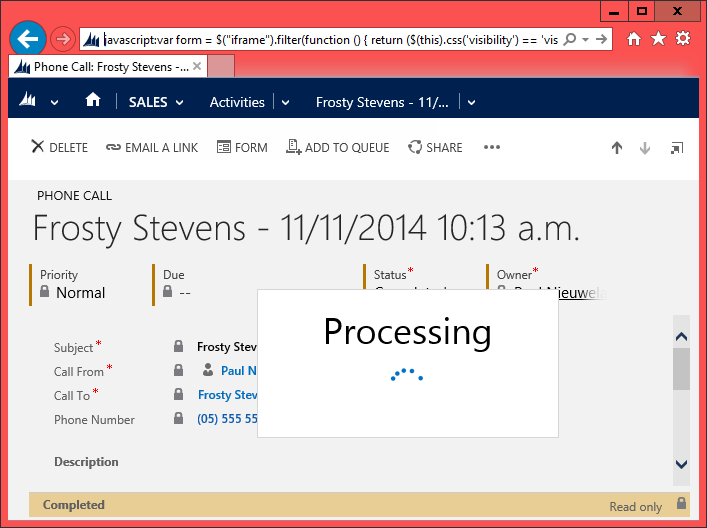Screen dimensions: 707x528
Task: Expand the Frosty Stevens record dropdown
Action: [471, 102]
